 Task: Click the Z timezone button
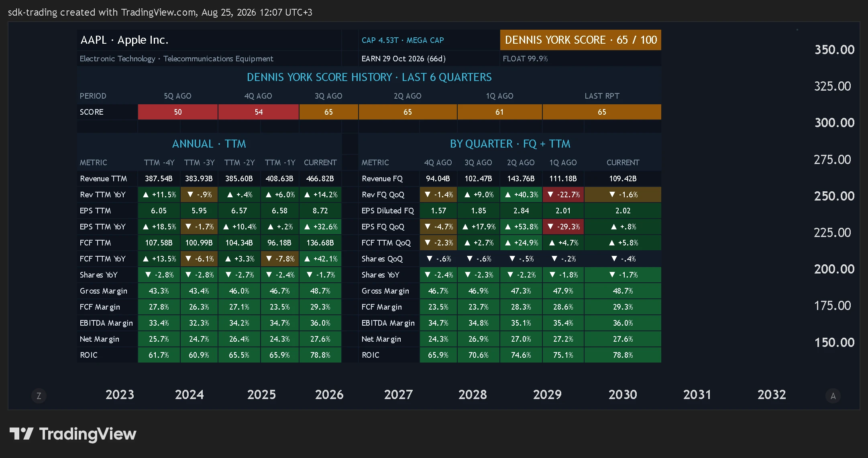point(39,396)
